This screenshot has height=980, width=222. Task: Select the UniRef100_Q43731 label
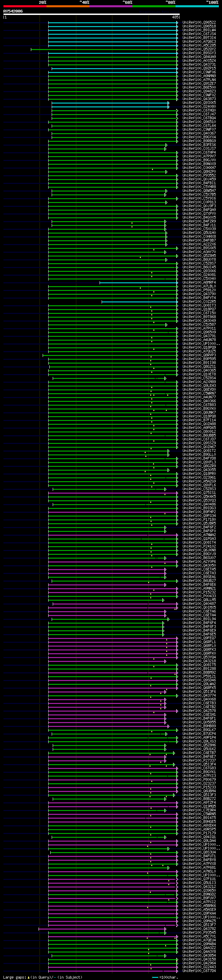[199, 65]
